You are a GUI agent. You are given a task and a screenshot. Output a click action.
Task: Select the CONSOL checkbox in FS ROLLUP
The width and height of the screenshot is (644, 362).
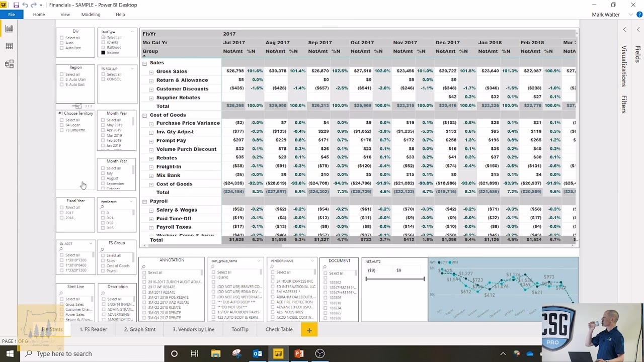point(103,79)
